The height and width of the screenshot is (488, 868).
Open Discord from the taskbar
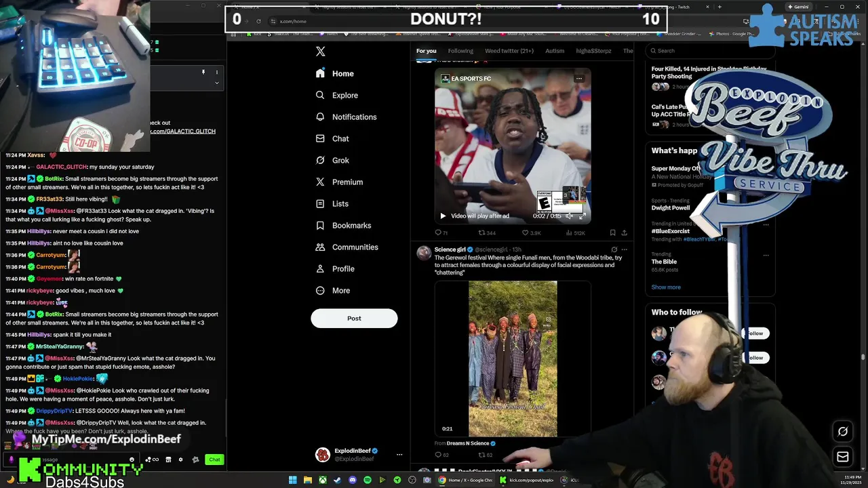pos(353,480)
